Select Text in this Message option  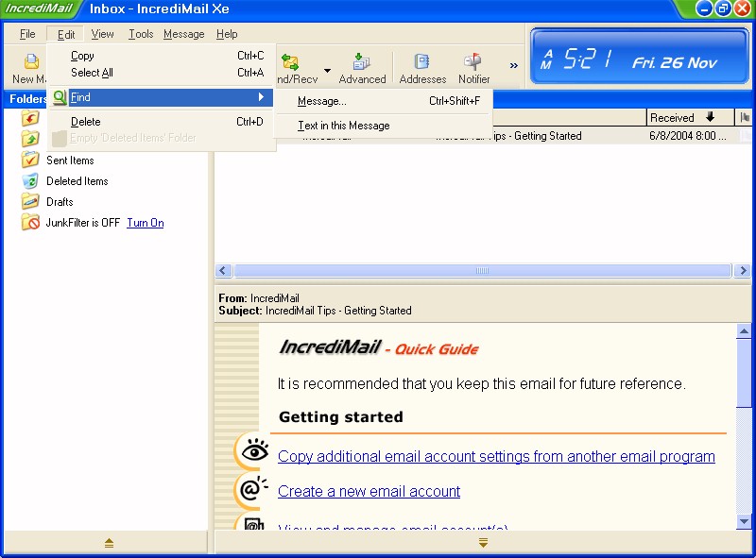pyautogui.click(x=343, y=126)
